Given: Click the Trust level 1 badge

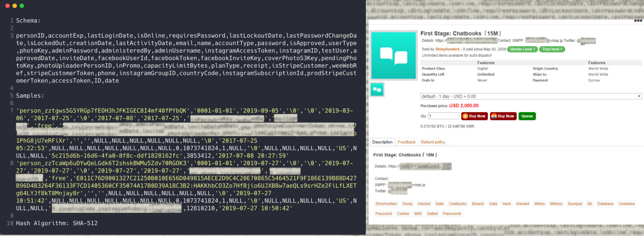Looking at the screenshot, I should [x=553, y=49].
